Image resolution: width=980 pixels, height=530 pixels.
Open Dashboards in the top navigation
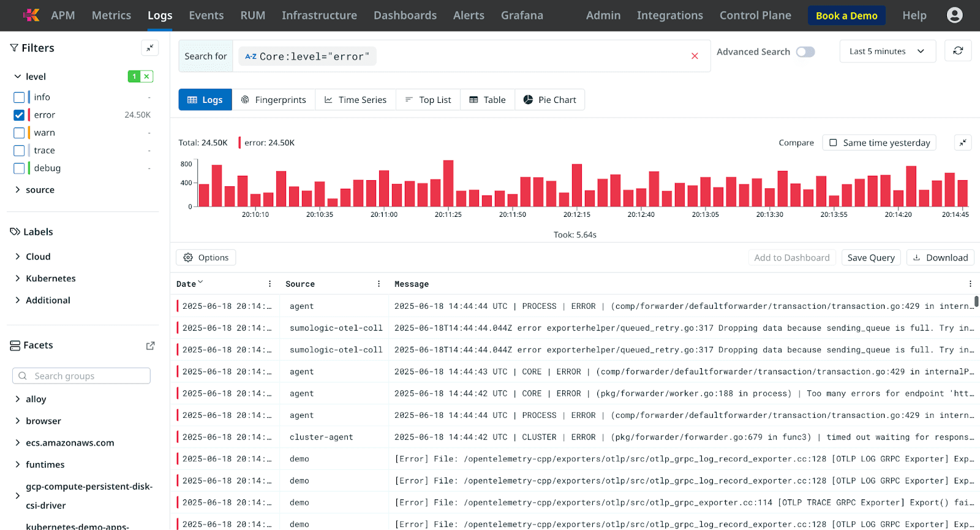pyautogui.click(x=405, y=15)
